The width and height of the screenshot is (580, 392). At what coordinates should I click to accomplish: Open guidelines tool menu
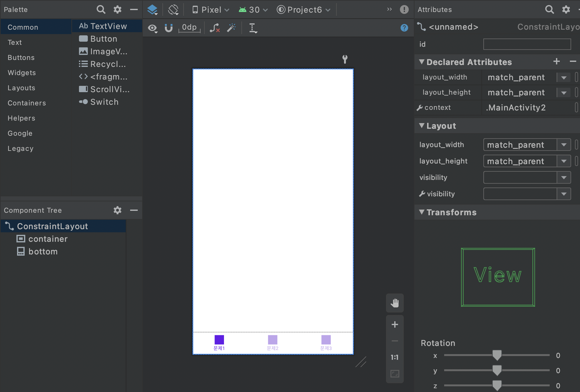click(x=253, y=28)
